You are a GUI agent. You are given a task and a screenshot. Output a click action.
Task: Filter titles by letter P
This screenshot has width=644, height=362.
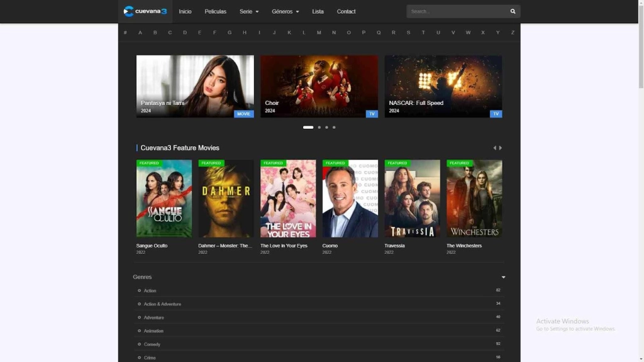(364, 33)
